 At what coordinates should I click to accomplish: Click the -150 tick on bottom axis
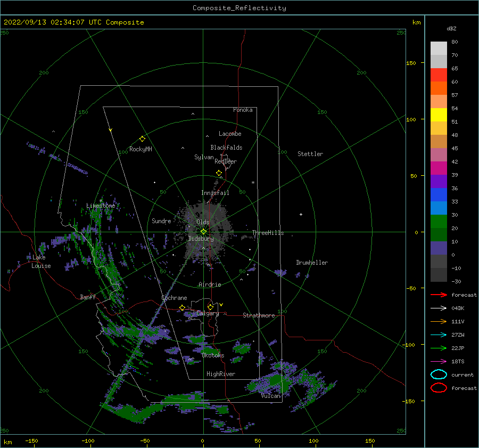click(31, 441)
